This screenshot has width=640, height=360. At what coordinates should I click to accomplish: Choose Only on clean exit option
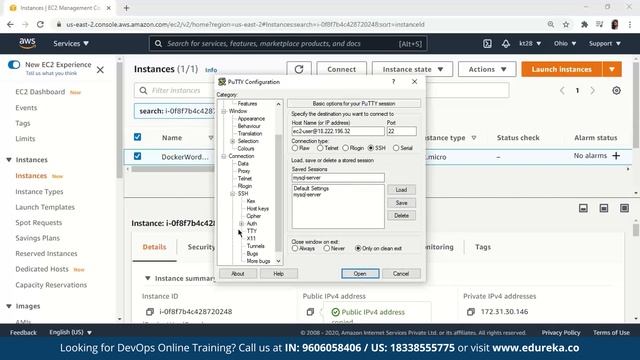[x=358, y=248]
